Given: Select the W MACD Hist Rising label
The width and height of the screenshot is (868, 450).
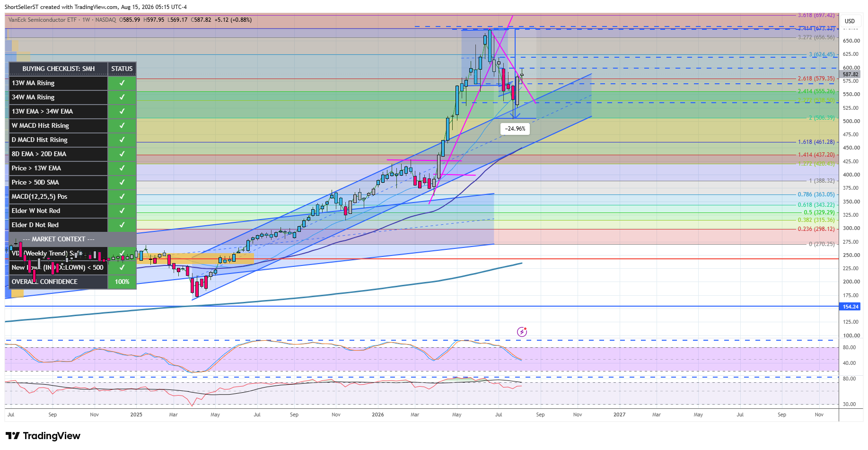Looking at the screenshot, I should point(40,125).
